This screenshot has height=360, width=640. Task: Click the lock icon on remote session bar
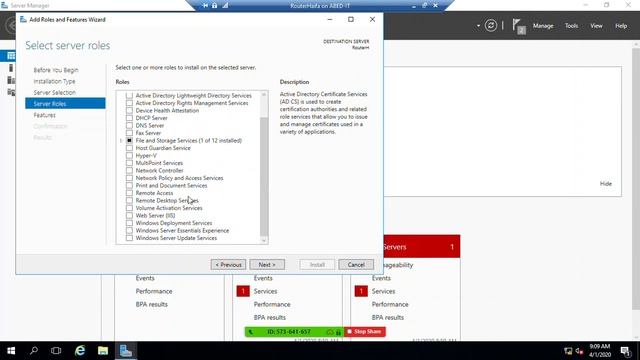tap(215, 5)
